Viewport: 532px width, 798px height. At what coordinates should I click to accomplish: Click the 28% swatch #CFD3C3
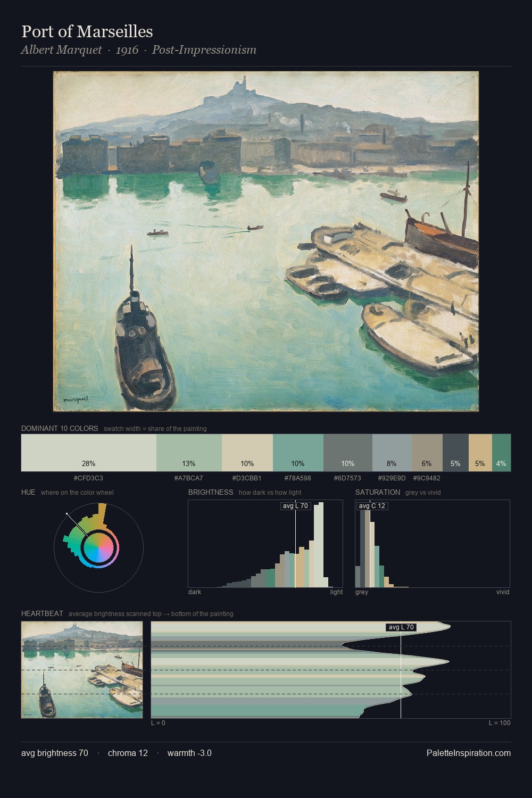click(x=89, y=453)
